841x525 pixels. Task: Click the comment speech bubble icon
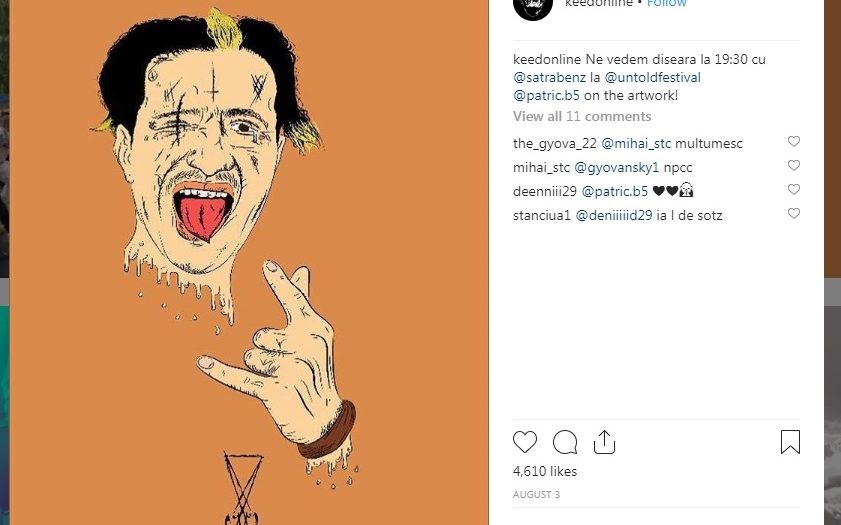point(565,442)
